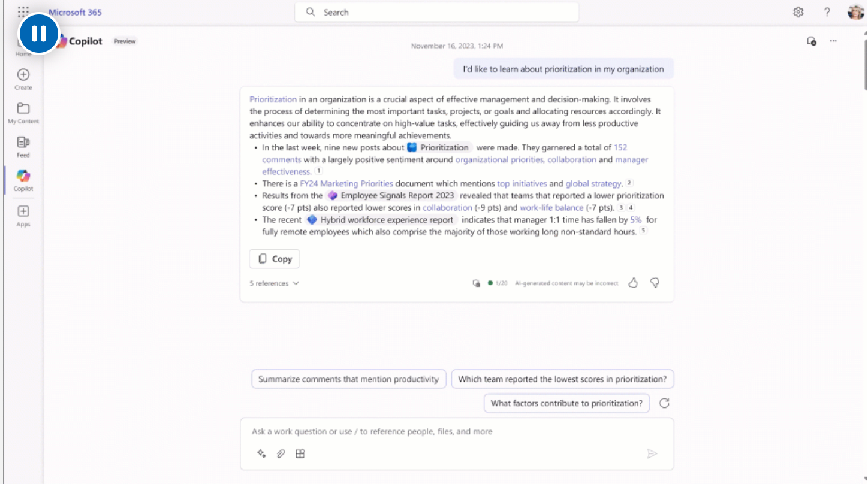The height and width of the screenshot is (484, 868).
Task: Expand the 5 references list
Action: (274, 283)
